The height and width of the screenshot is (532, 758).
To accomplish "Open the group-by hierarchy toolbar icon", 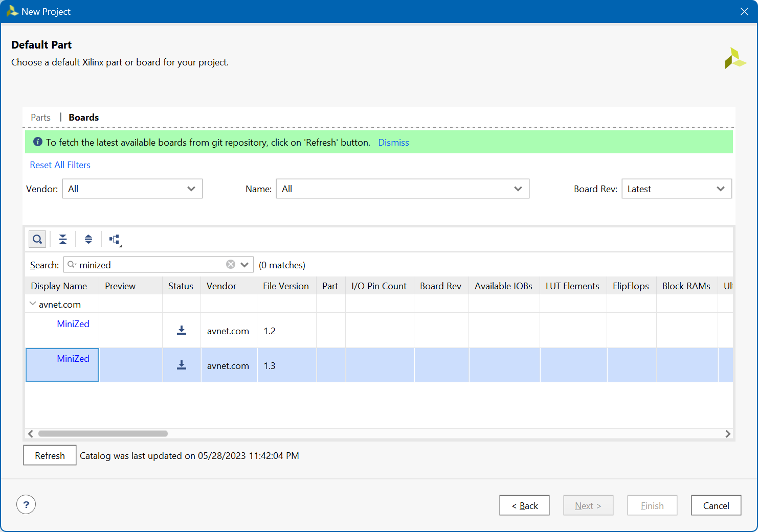I will (115, 240).
